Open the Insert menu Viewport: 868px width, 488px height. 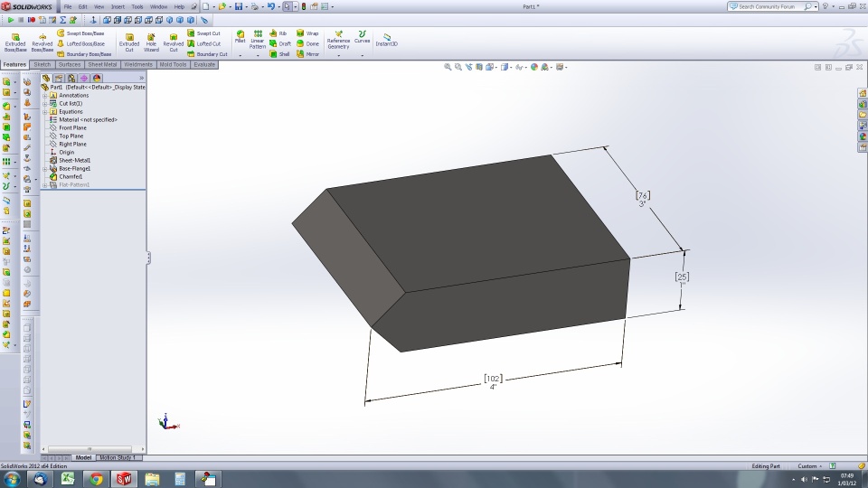click(x=118, y=6)
